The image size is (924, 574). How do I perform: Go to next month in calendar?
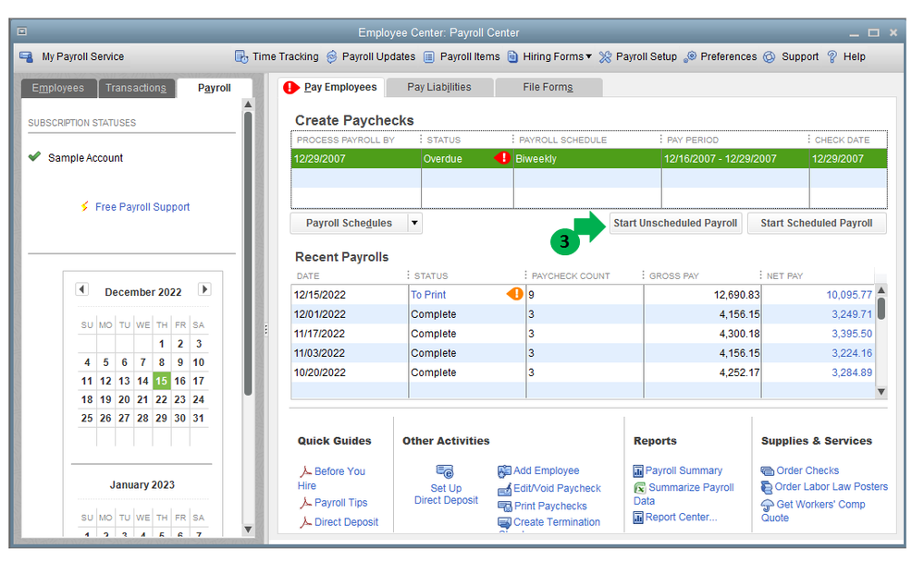[204, 289]
